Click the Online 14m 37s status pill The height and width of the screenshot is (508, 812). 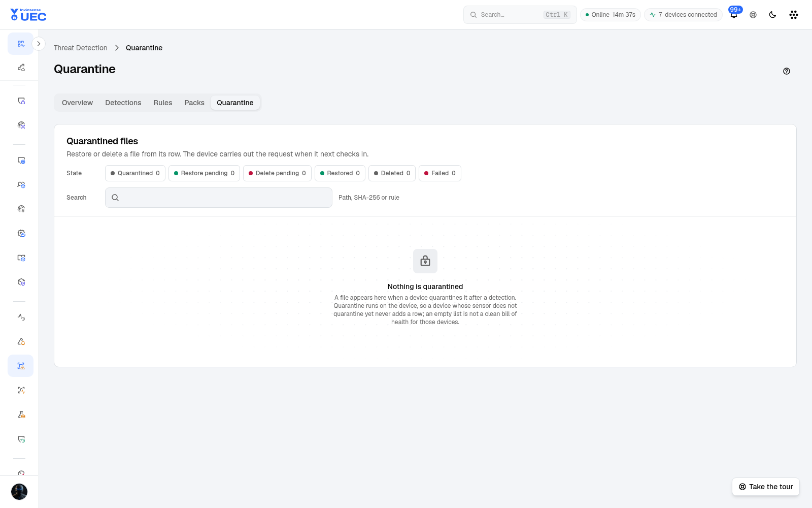[611, 15]
